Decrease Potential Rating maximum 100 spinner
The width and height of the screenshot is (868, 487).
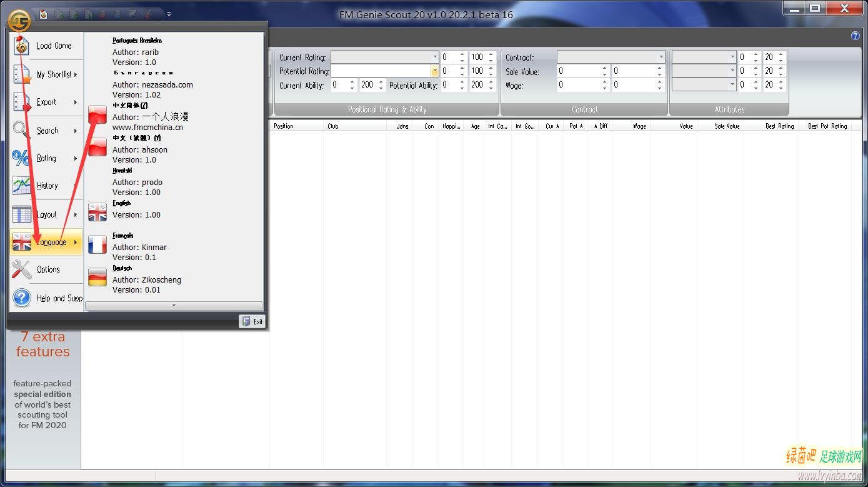(492, 74)
